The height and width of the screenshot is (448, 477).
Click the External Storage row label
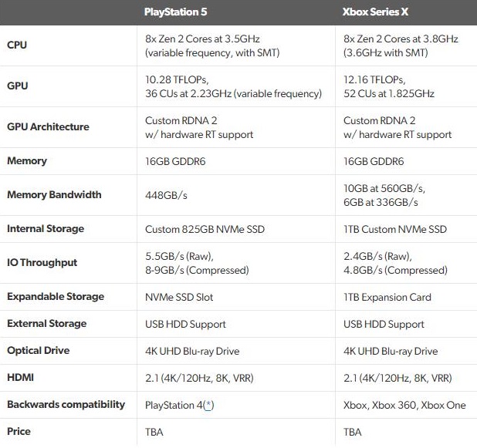point(47,323)
